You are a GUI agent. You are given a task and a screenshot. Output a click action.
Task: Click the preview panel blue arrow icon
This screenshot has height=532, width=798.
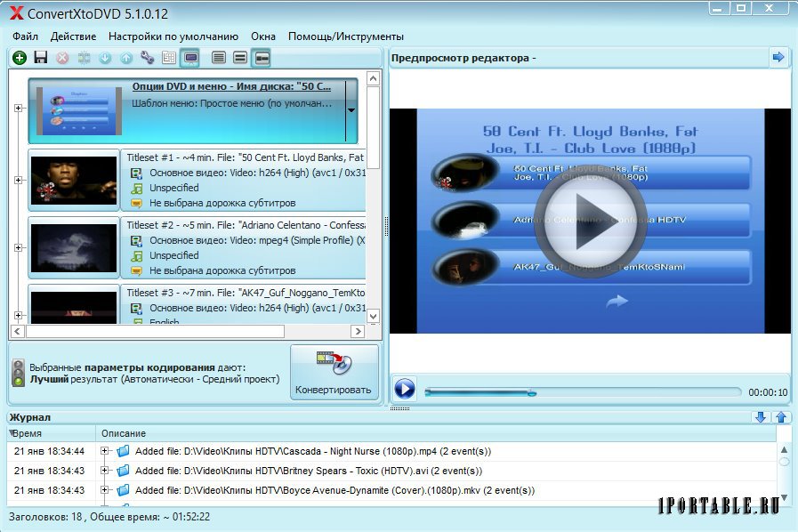click(778, 57)
